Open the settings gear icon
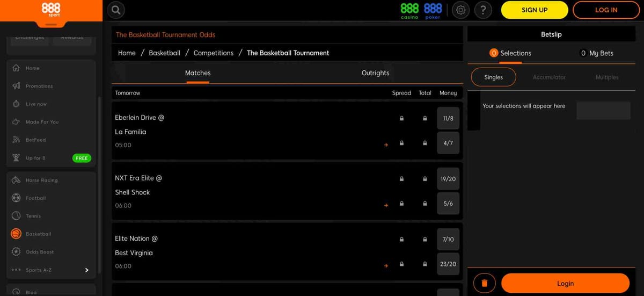This screenshot has height=296, width=644. [460, 10]
